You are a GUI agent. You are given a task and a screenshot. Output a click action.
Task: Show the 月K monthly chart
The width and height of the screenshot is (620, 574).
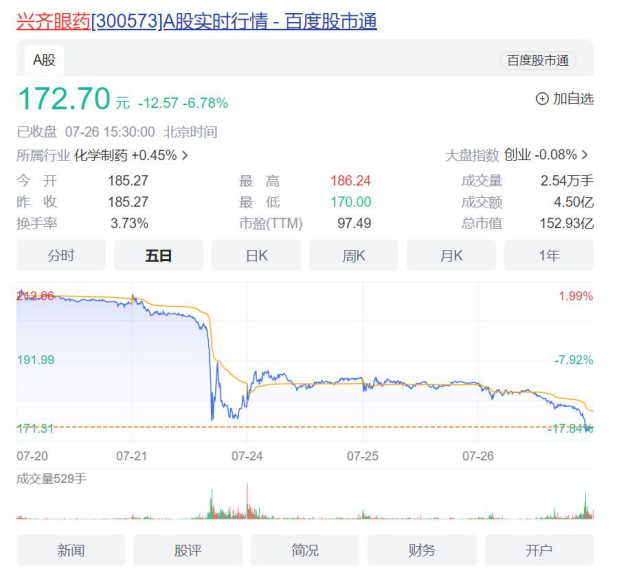coord(451,256)
